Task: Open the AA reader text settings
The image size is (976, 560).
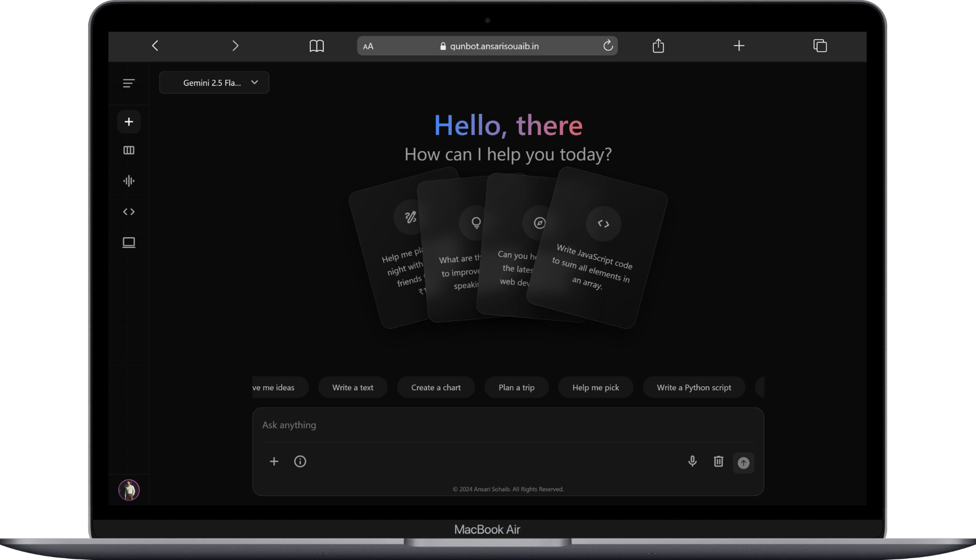Action: (368, 46)
